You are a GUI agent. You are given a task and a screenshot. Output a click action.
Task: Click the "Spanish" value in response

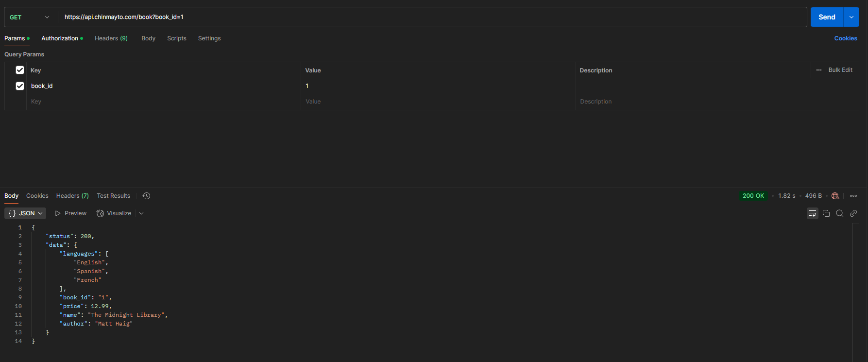pyautogui.click(x=89, y=271)
